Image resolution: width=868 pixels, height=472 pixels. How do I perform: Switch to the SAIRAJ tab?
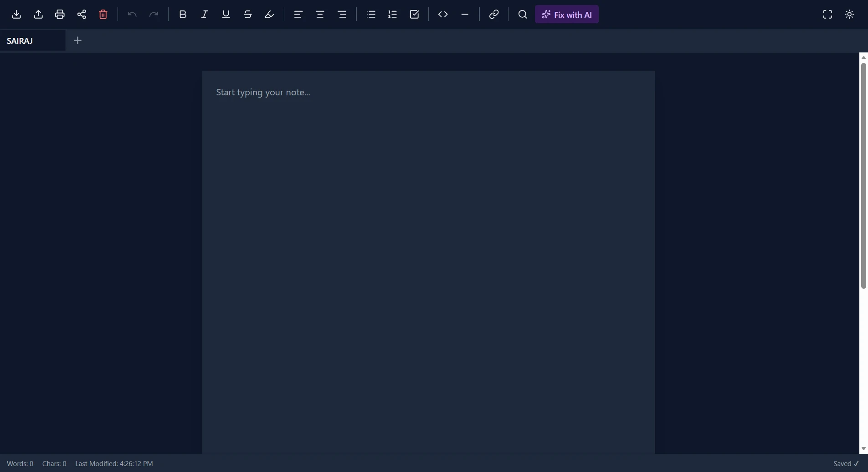[21, 41]
